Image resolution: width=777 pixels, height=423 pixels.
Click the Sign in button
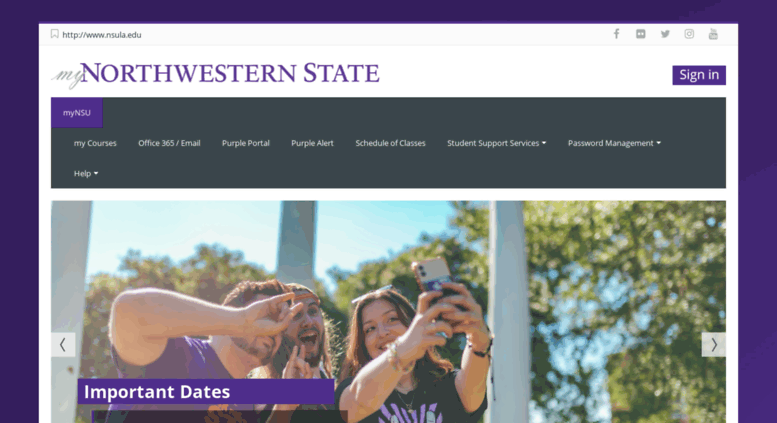pyautogui.click(x=699, y=75)
